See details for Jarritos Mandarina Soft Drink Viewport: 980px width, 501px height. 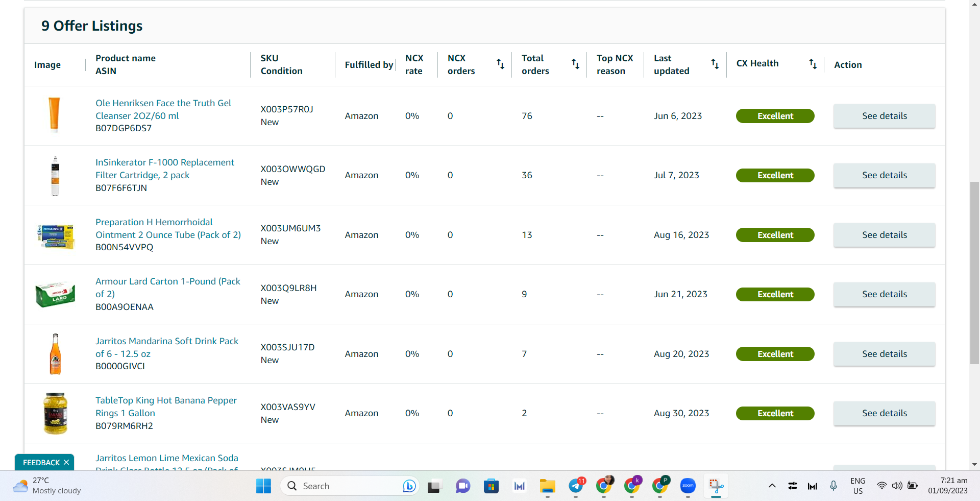[x=885, y=354]
